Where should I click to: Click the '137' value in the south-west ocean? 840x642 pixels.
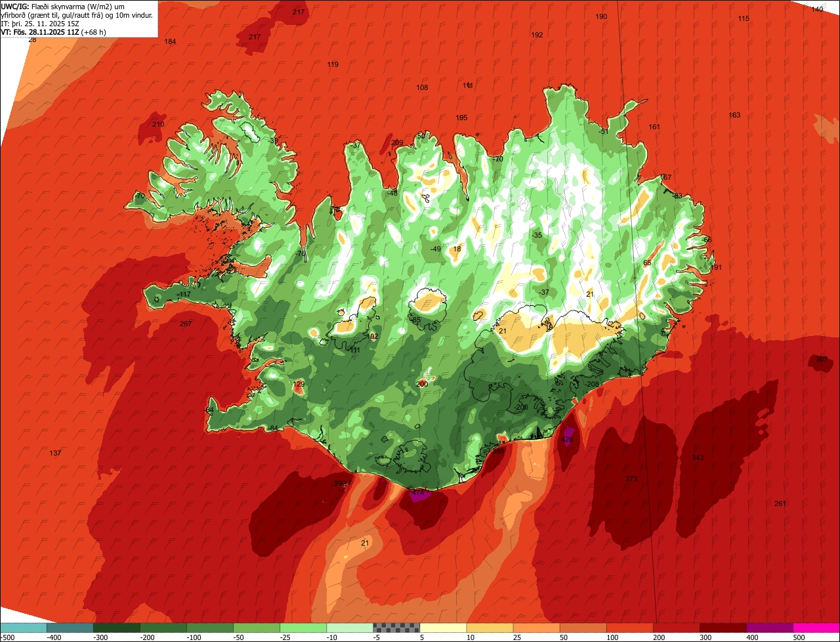click(x=55, y=454)
